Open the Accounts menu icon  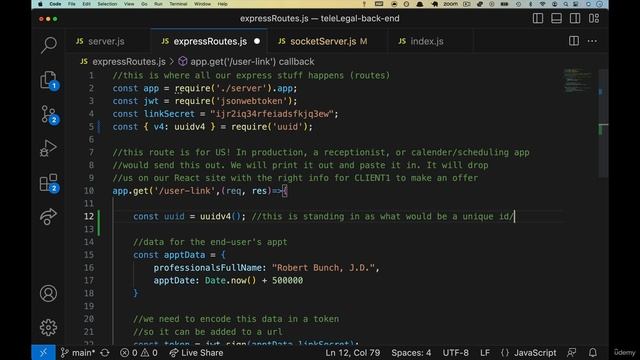pos(49,293)
